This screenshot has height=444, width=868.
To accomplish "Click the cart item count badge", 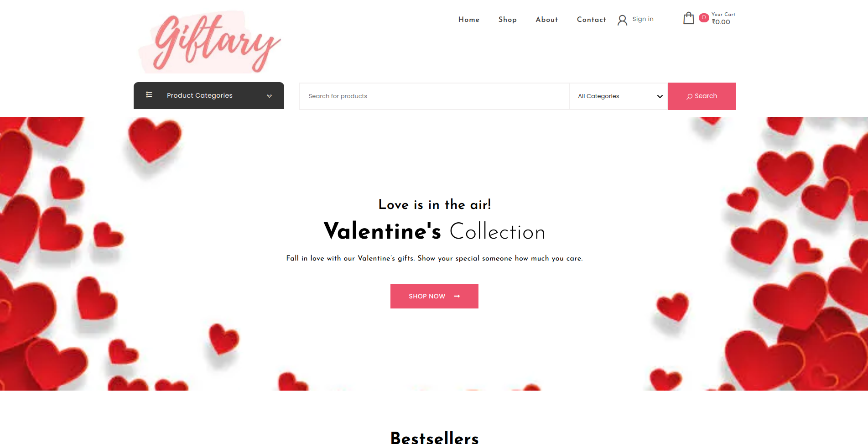I will pos(704,17).
